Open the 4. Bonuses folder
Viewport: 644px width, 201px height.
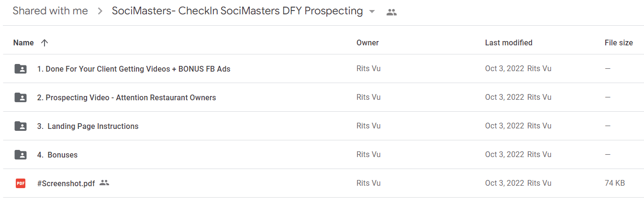[x=57, y=155]
